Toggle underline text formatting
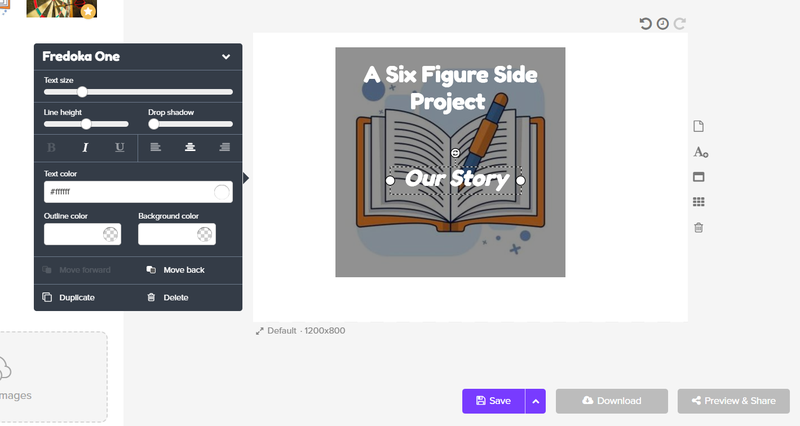Screen dimensions: 800x426 click(x=119, y=147)
